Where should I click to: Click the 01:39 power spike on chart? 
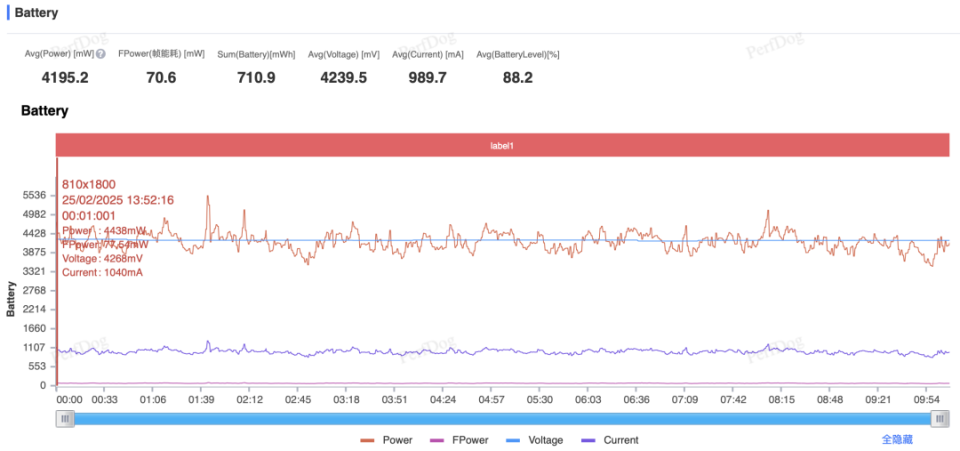point(208,197)
